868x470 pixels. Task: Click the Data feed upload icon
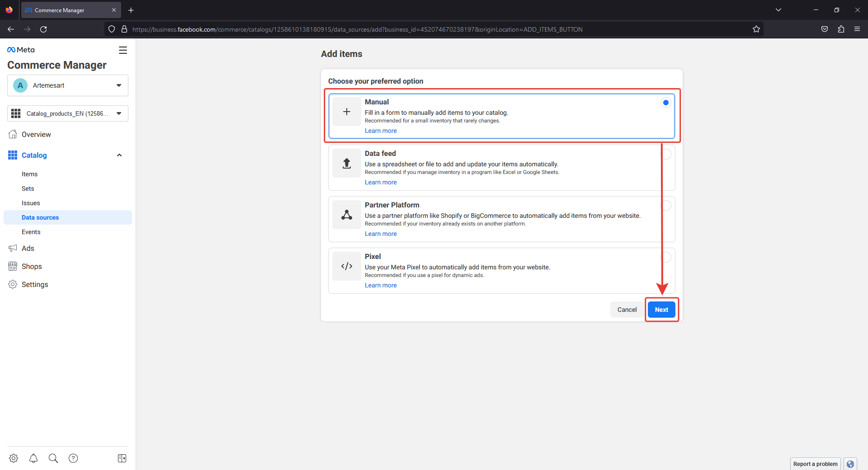pos(347,163)
